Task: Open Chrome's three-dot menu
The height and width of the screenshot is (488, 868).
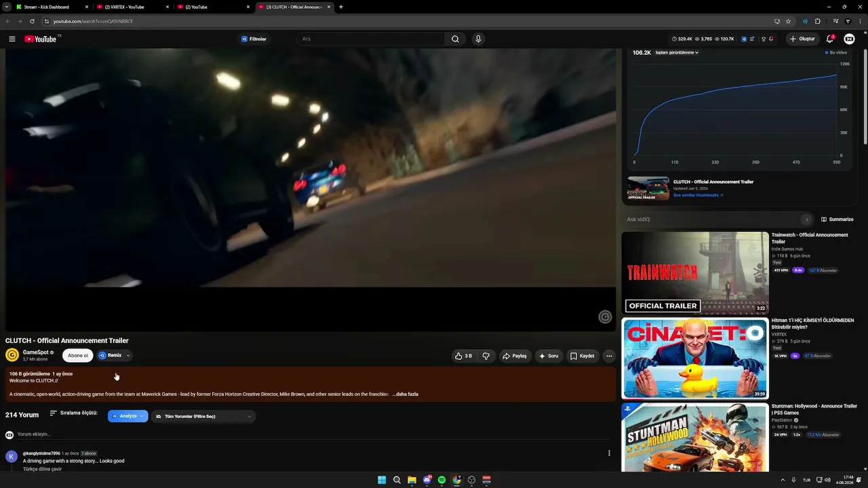Action: pos(859,21)
